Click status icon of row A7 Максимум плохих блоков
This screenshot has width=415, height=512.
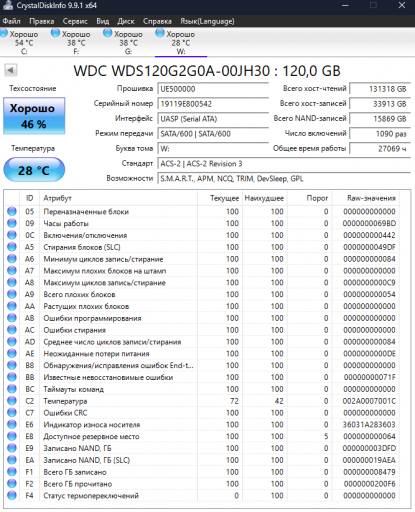tap(12, 271)
